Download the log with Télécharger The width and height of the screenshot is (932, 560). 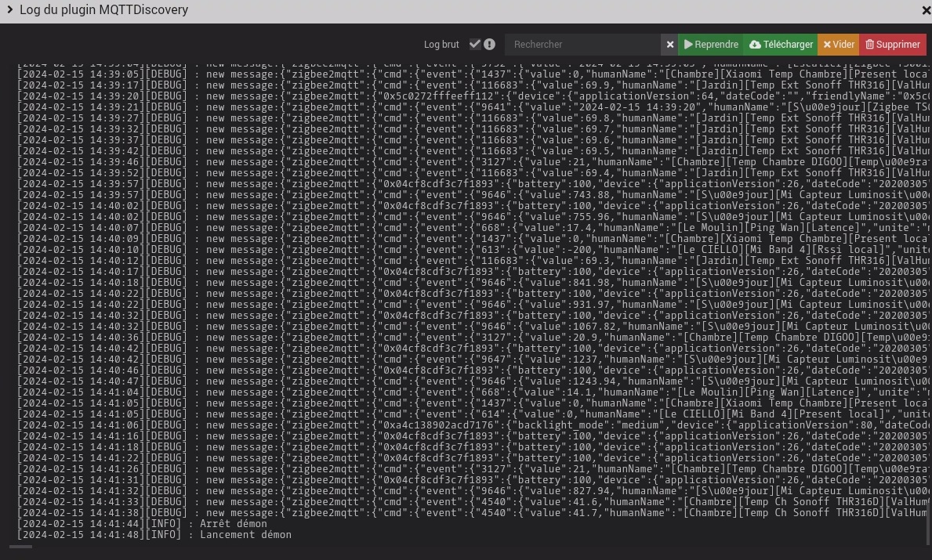[781, 45]
